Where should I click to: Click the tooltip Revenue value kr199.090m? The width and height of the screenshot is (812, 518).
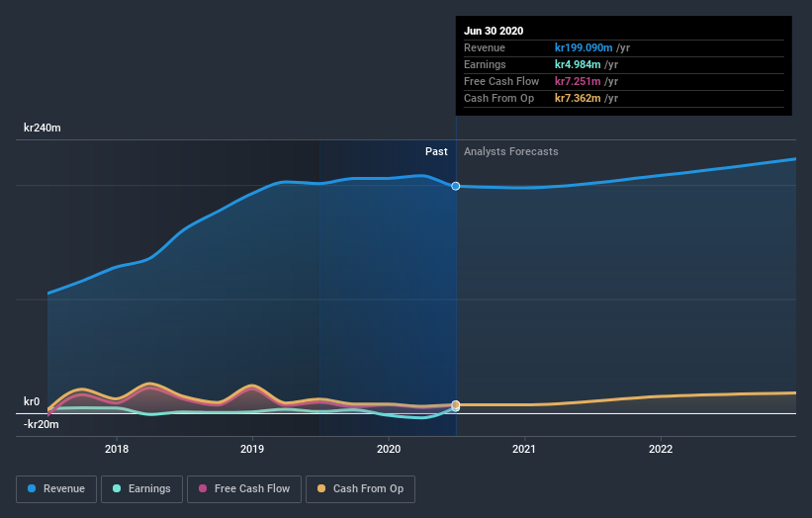(584, 47)
